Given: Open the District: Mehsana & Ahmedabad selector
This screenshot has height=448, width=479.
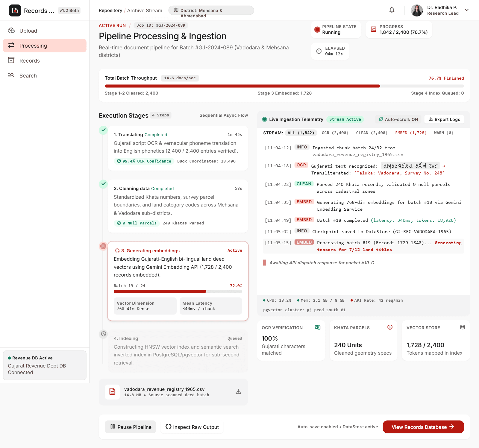Looking at the screenshot, I should pos(211,10).
